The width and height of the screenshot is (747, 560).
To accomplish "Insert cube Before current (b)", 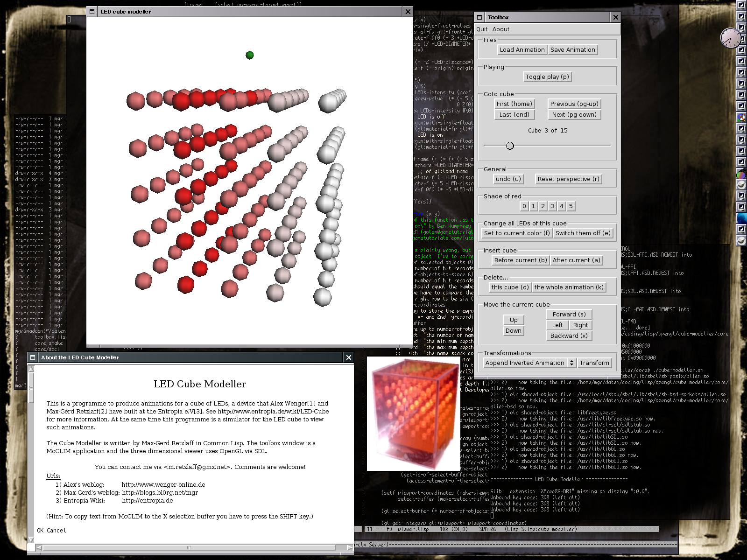I will [521, 260].
